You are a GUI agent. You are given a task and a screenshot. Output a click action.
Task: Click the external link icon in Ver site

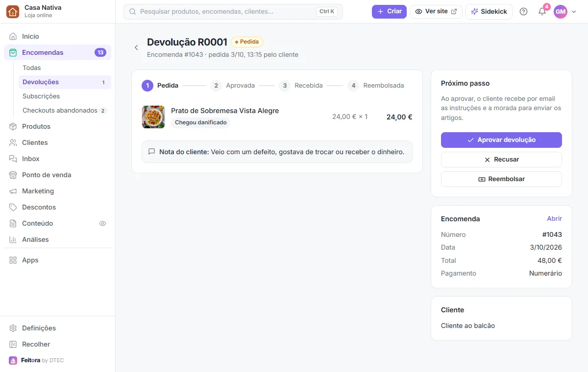pos(454,11)
